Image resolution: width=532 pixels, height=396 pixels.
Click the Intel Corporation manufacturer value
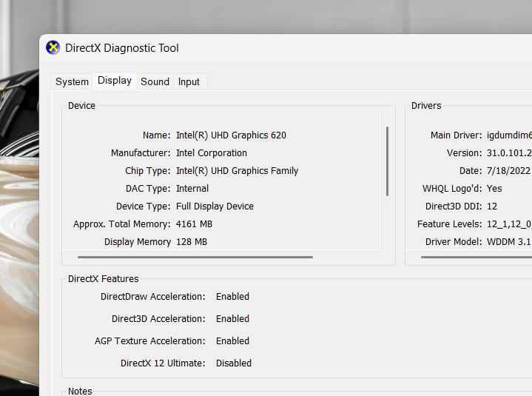click(x=212, y=153)
